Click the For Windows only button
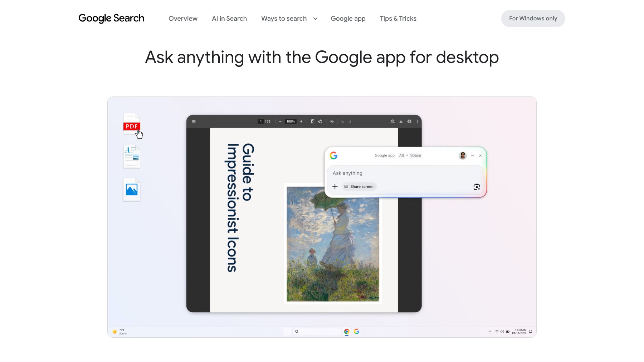 (x=533, y=19)
